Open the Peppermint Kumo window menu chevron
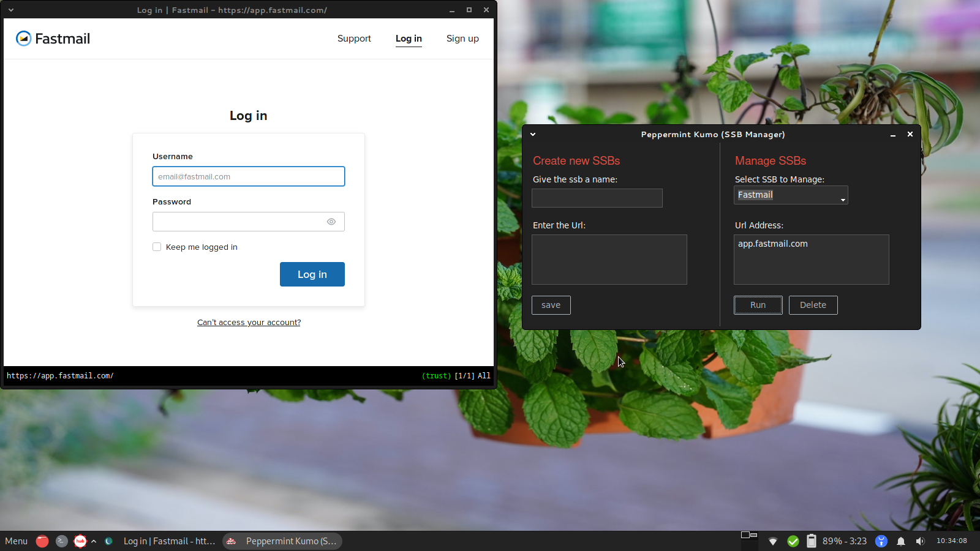The height and width of the screenshot is (551, 980). point(533,134)
